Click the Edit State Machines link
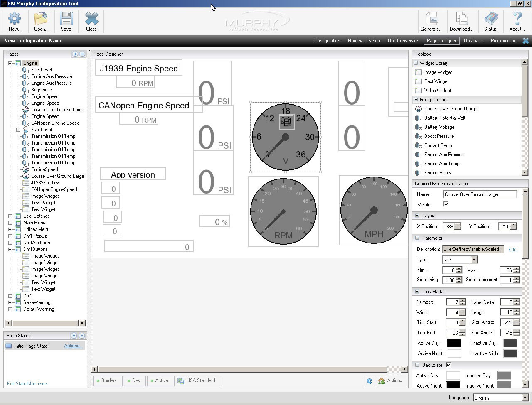Screen dimensions: 532x405 (x=28, y=384)
